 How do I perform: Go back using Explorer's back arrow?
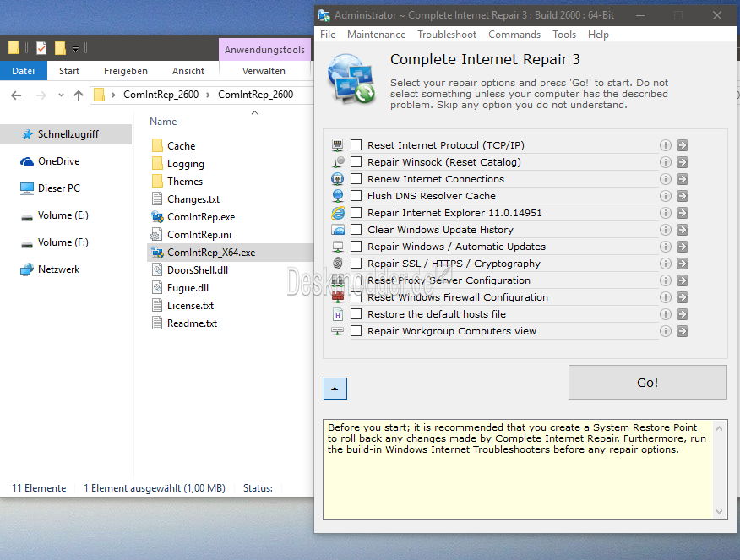tap(16, 95)
